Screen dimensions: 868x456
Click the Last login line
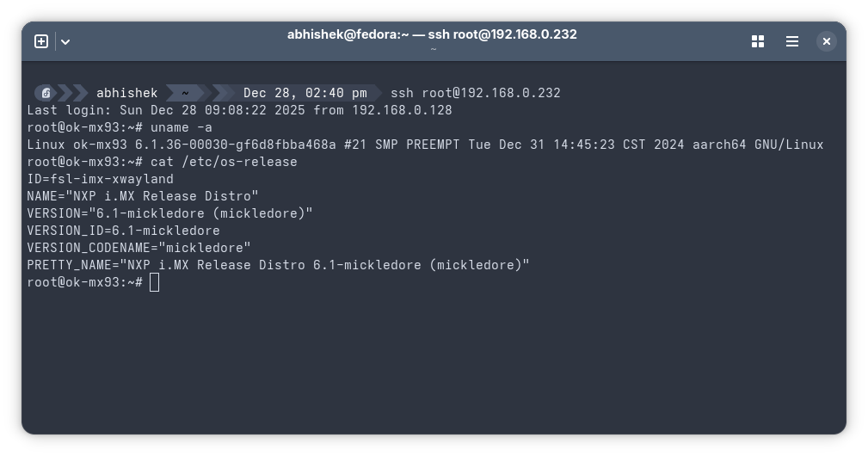pyautogui.click(x=239, y=110)
